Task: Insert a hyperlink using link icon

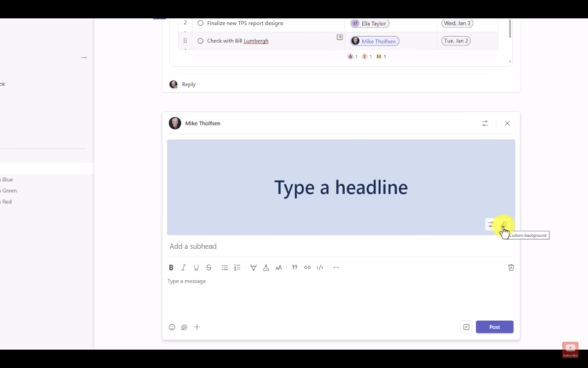Action: pyautogui.click(x=307, y=268)
